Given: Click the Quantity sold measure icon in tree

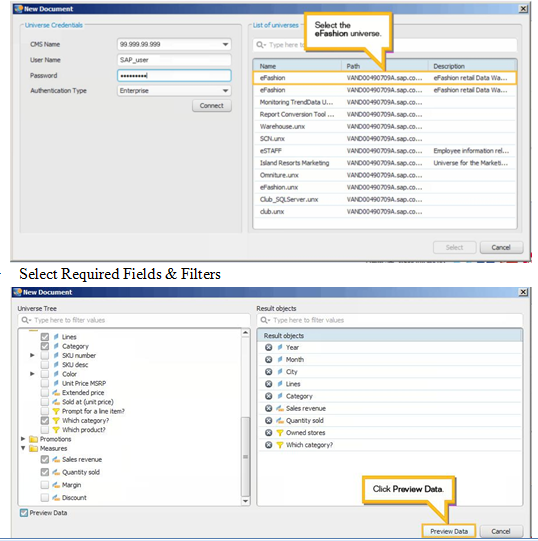Looking at the screenshot, I should 56,472.
